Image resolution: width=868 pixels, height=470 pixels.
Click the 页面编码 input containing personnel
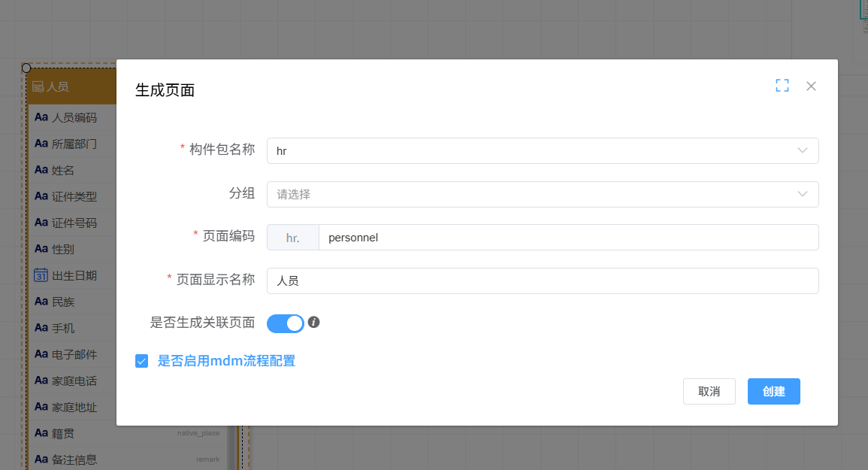(x=568, y=237)
